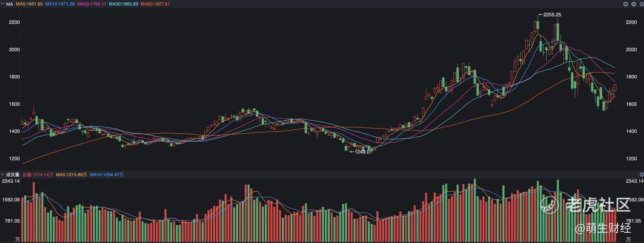644x243 pixels.
Task: Collapse the MA main chart panel chevron
Action: point(2,4)
